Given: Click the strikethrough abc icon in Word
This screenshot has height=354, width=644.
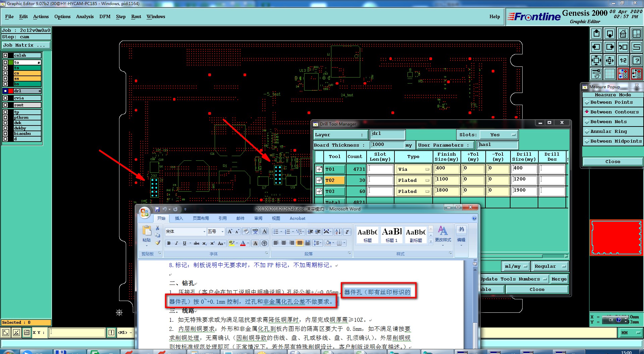Looking at the screenshot, I should pos(196,243).
